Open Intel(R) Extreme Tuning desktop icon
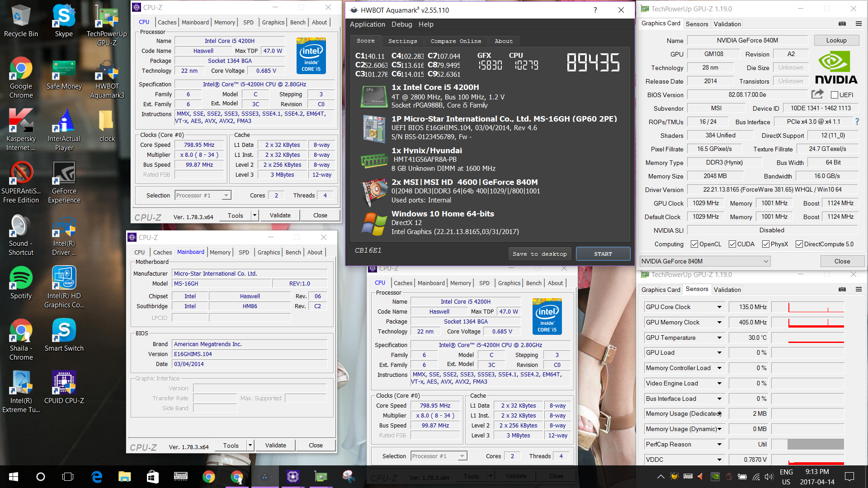Image resolution: width=868 pixels, height=488 pixels. click(x=21, y=392)
